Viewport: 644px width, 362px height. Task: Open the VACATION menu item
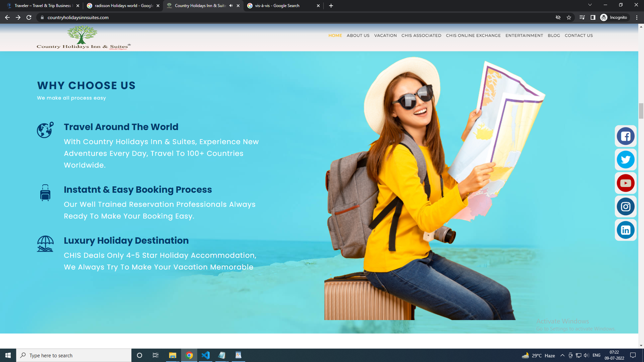(x=385, y=35)
